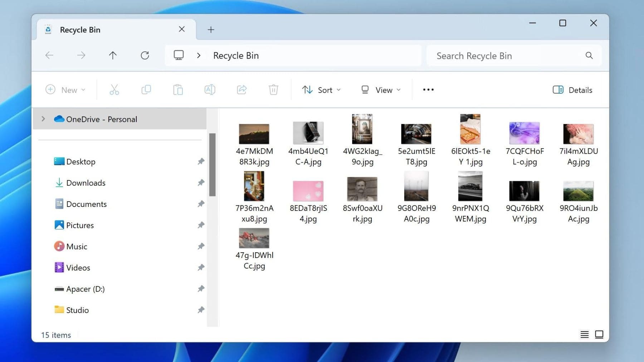Expand the address bar path chevron
644x362 pixels.
(x=199, y=55)
